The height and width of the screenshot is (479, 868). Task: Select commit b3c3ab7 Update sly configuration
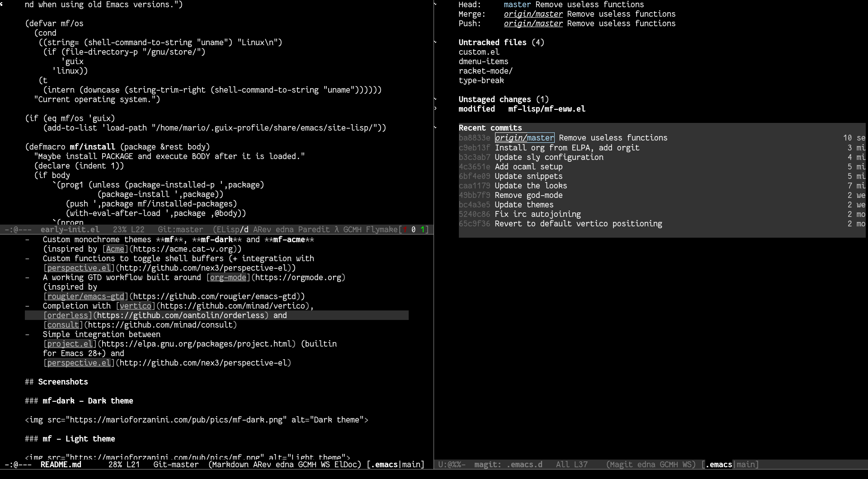pyautogui.click(x=549, y=157)
